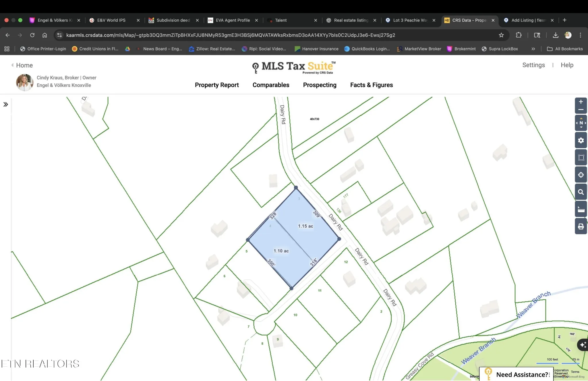Click the locate crosshair target tool
The height and width of the screenshot is (381, 588).
(x=581, y=175)
